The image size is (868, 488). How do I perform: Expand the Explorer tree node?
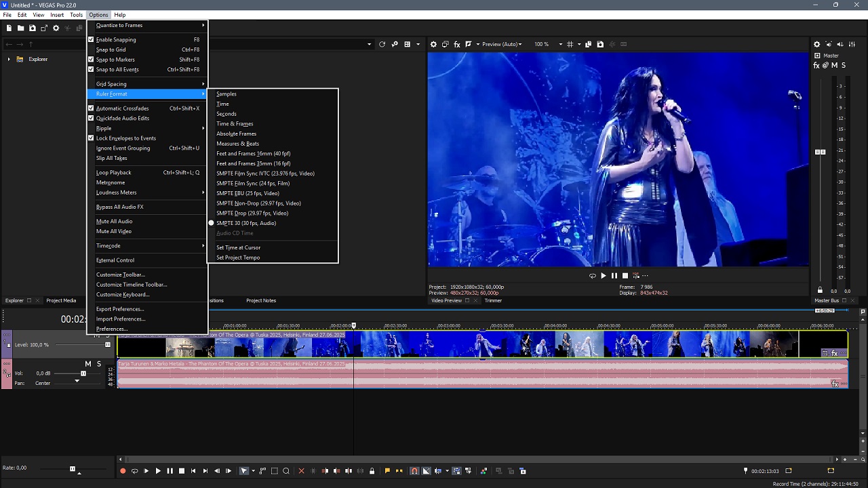click(9, 60)
